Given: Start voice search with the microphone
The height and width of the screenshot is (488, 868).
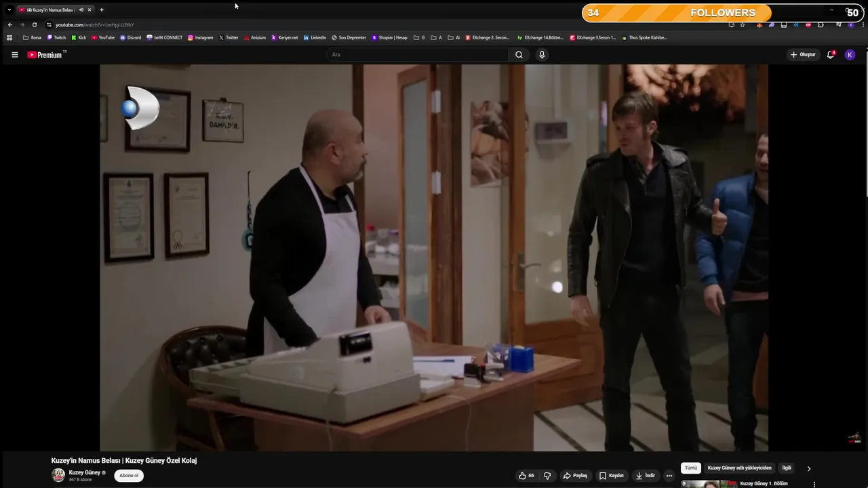Looking at the screenshot, I should [x=542, y=55].
